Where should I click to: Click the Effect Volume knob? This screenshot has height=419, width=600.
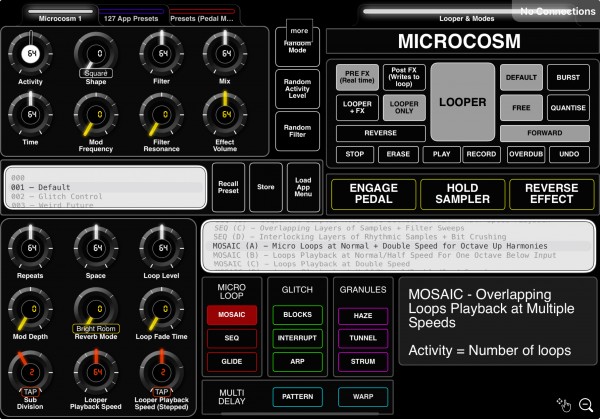[225, 114]
